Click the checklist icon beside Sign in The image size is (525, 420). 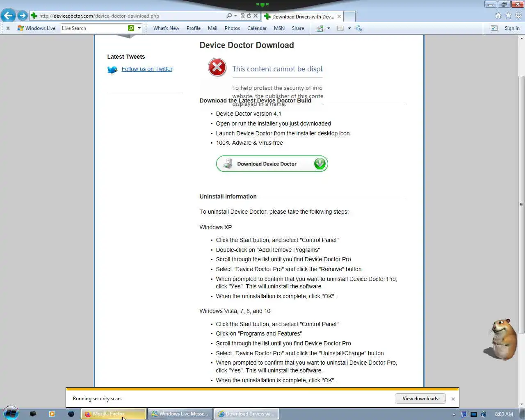(494, 28)
